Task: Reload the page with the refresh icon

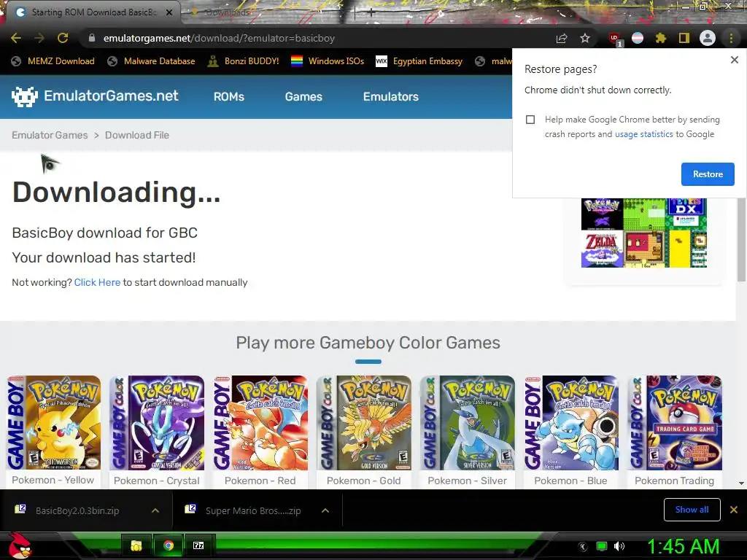Action: [x=63, y=38]
